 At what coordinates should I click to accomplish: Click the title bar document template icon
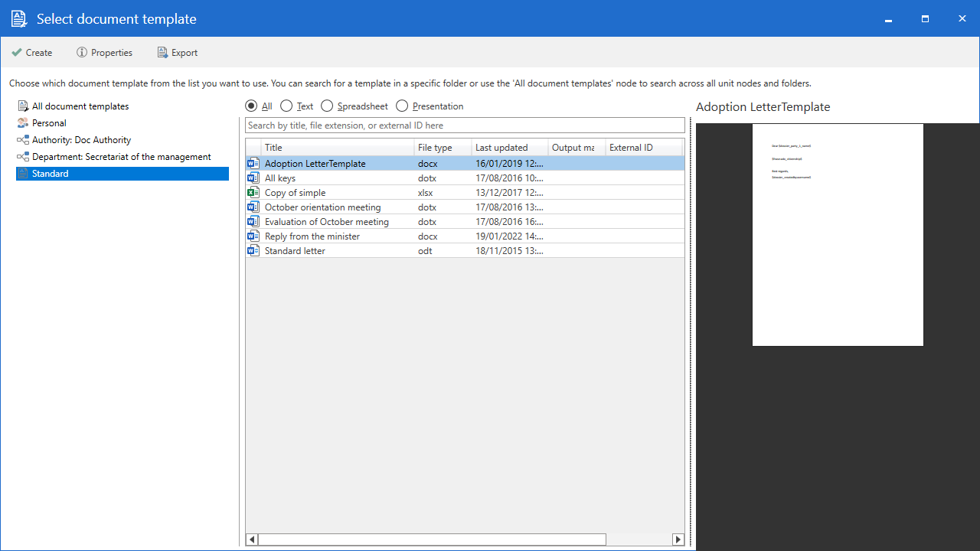coord(19,19)
